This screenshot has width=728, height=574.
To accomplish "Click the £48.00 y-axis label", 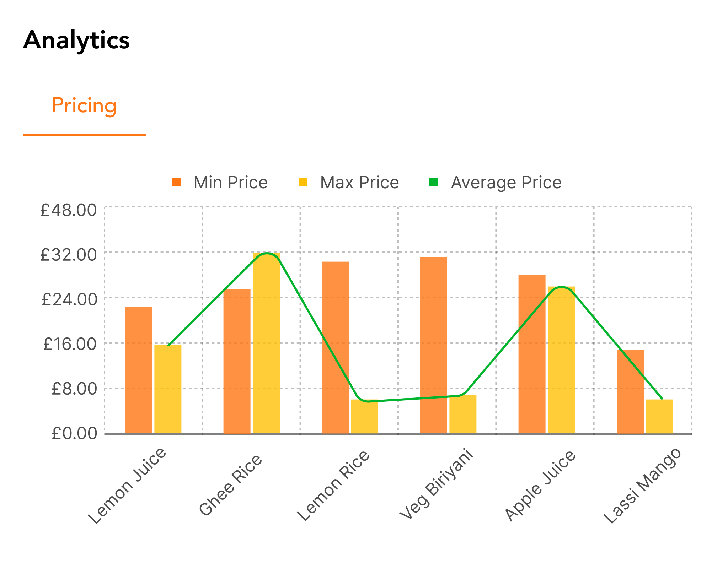I will [68, 210].
